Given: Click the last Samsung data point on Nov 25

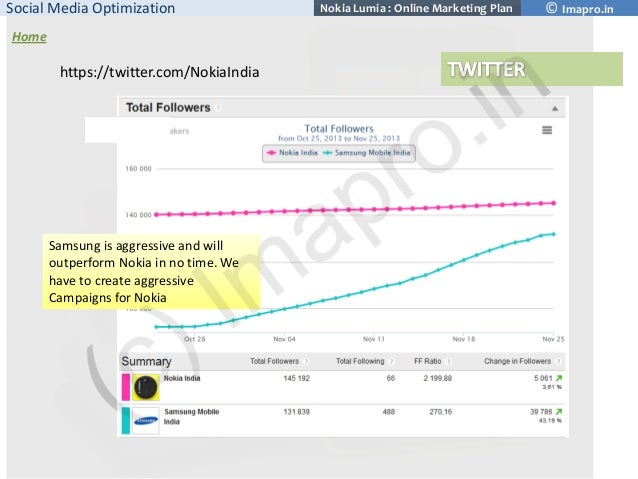Looking at the screenshot, I should pyautogui.click(x=553, y=234).
